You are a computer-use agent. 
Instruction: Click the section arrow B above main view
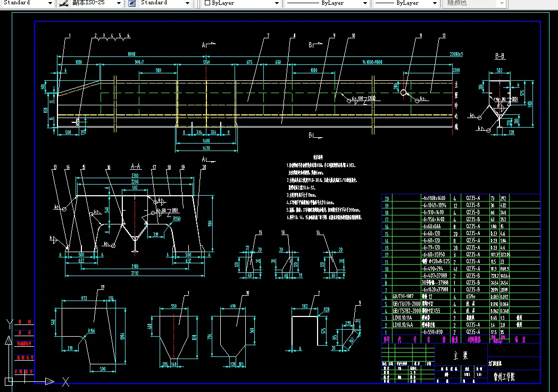[x=315, y=45]
